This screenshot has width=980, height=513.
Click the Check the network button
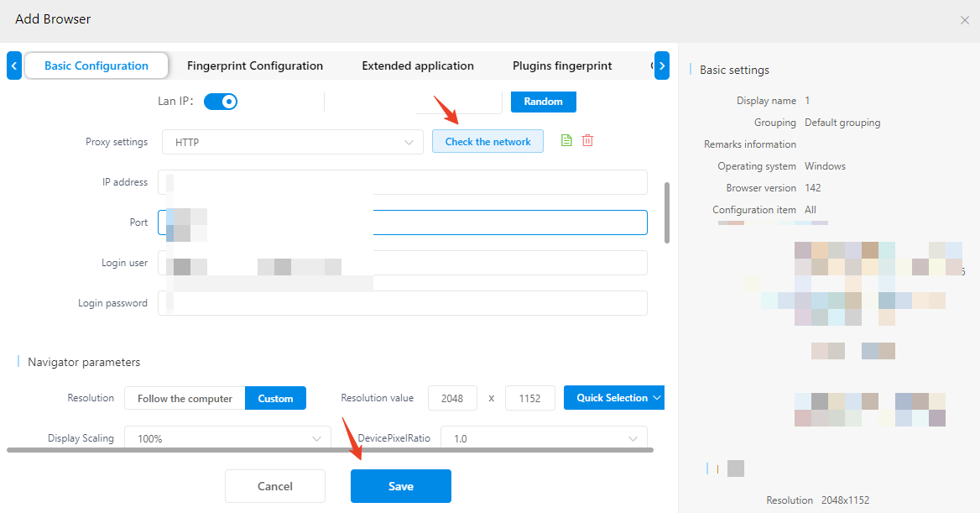[x=487, y=142]
